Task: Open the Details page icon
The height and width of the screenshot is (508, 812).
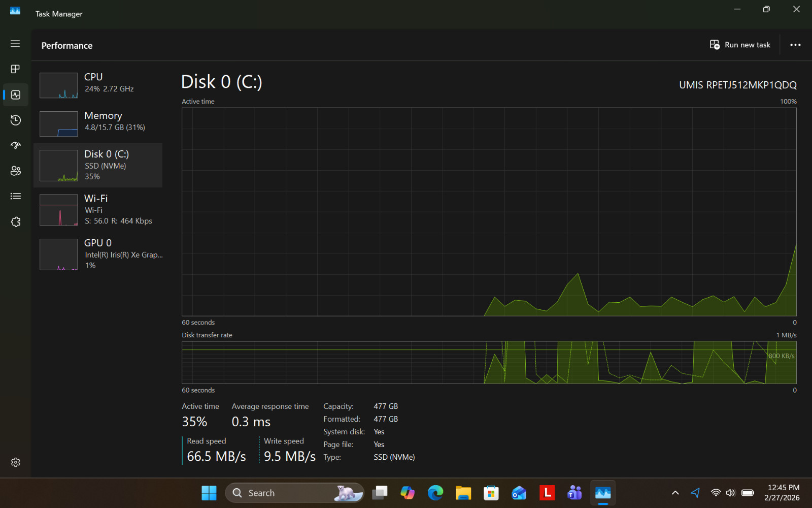Action: coord(15,196)
